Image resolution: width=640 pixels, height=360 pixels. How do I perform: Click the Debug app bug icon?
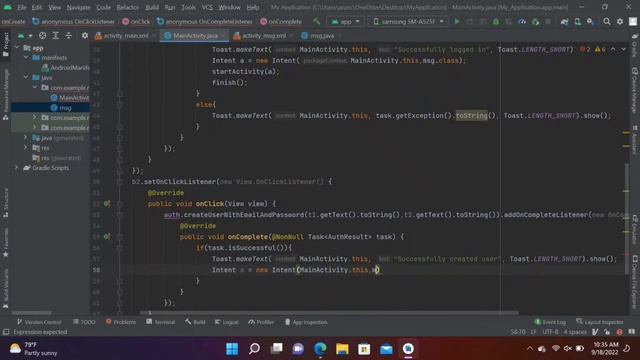pos(496,22)
